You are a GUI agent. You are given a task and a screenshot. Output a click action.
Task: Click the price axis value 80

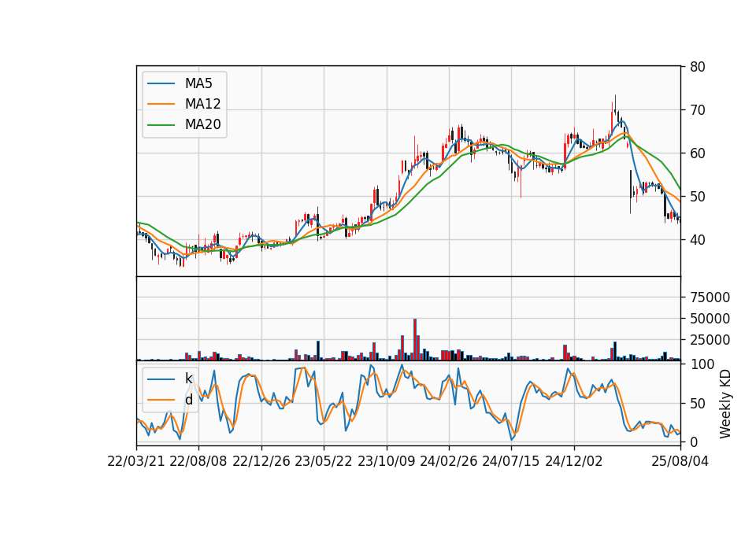[x=698, y=67]
